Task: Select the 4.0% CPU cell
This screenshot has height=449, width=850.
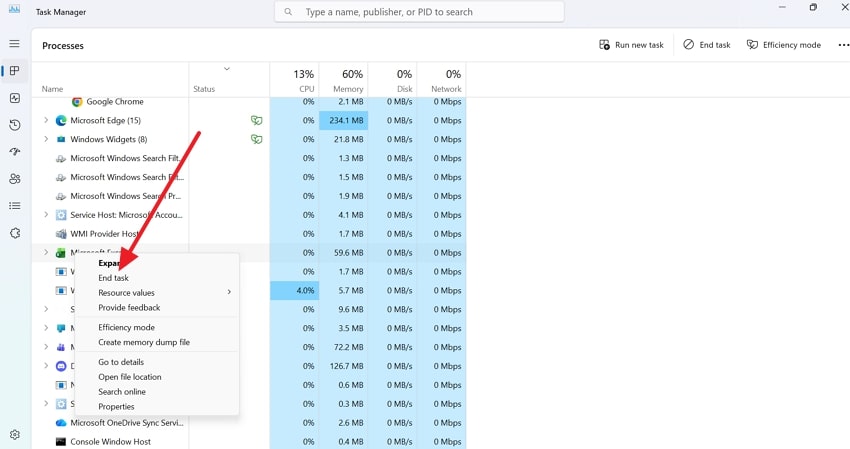Action: (294, 291)
